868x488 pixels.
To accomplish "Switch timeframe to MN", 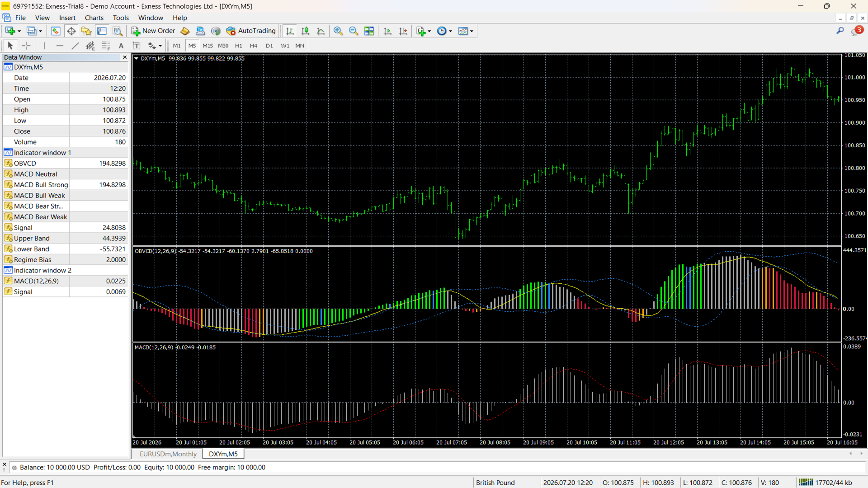I will coord(300,46).
